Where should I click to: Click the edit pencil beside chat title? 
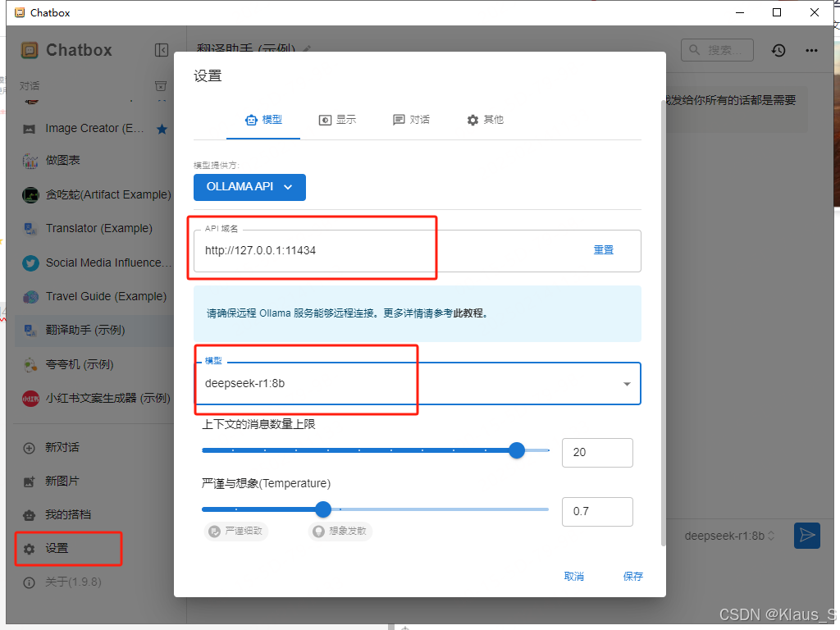(x=307, y=49)
